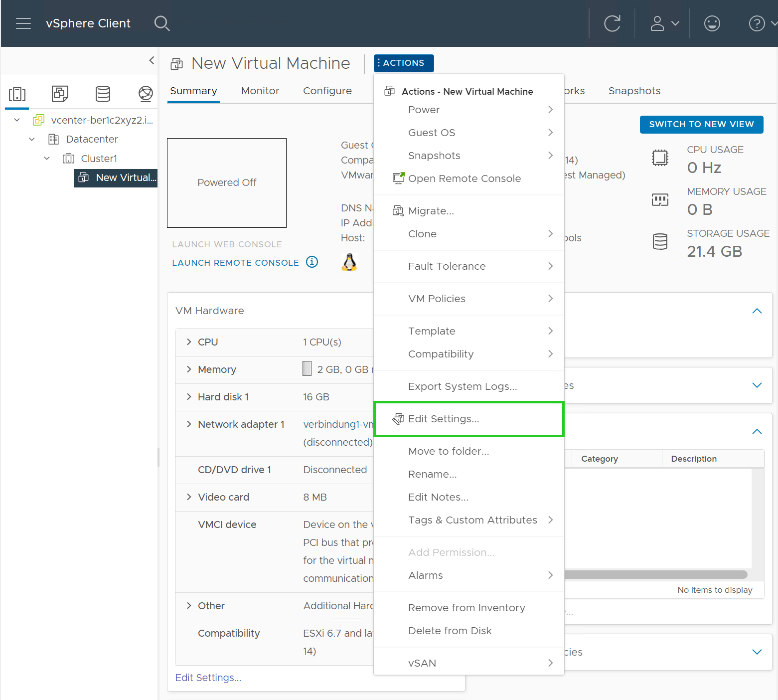Click the search magnifier icon
This screenshot has width=778, height=700.
162,23
